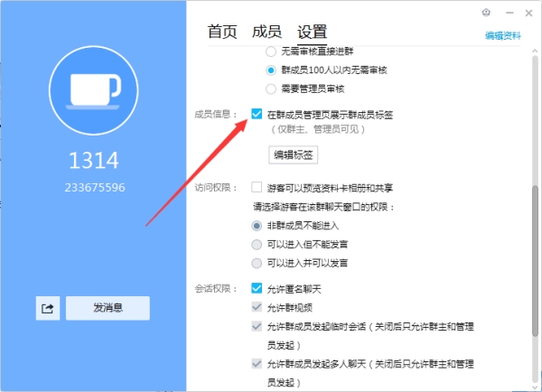Toggle 允许群成员发起临时会话 checkbox
This screenshot has width=542, height=392.
[x=257, y=326]
